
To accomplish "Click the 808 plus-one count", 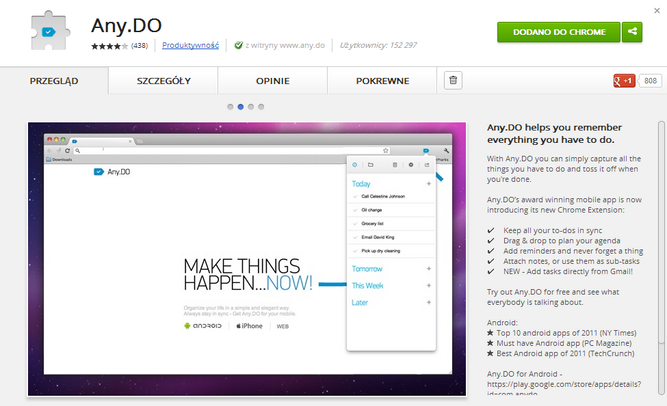I will tap(650, 80).
